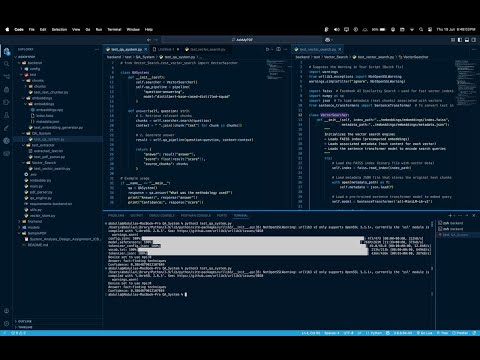Image resolution: width=480 pixels, height=360 pixels.
Task: Close the terminal panel
Action: [x=474, y=216]
